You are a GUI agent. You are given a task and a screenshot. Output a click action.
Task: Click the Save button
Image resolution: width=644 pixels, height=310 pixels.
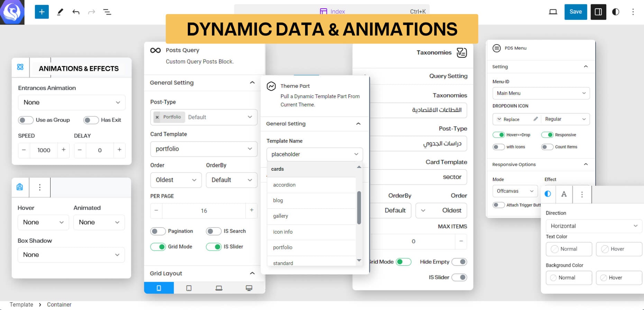pyautogui.click(x=576, y=12)
